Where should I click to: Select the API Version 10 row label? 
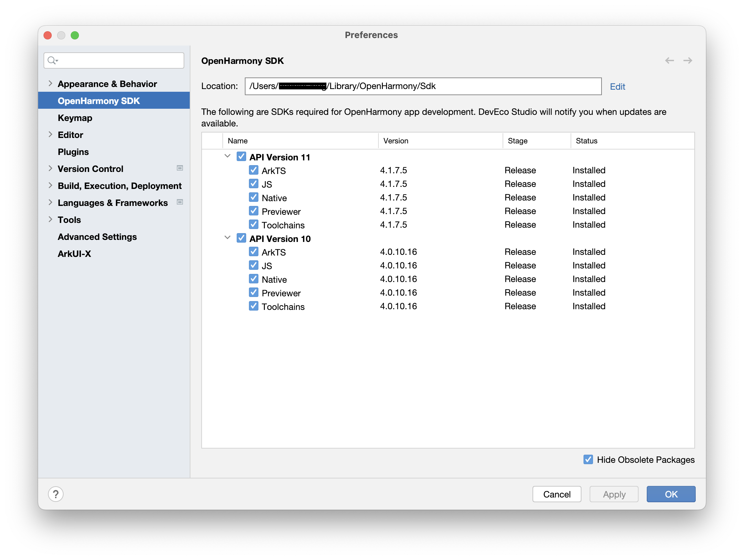[x=280, y=239]
